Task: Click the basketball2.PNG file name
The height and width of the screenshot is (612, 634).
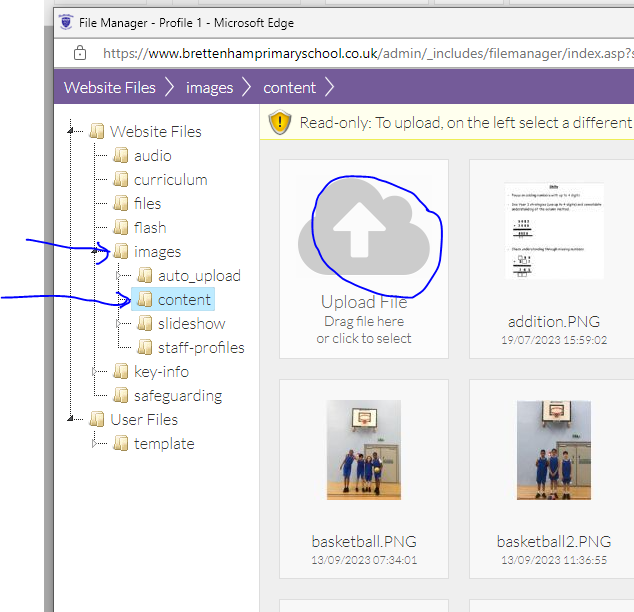Action: pyautogui.click(x=554, y=542)
